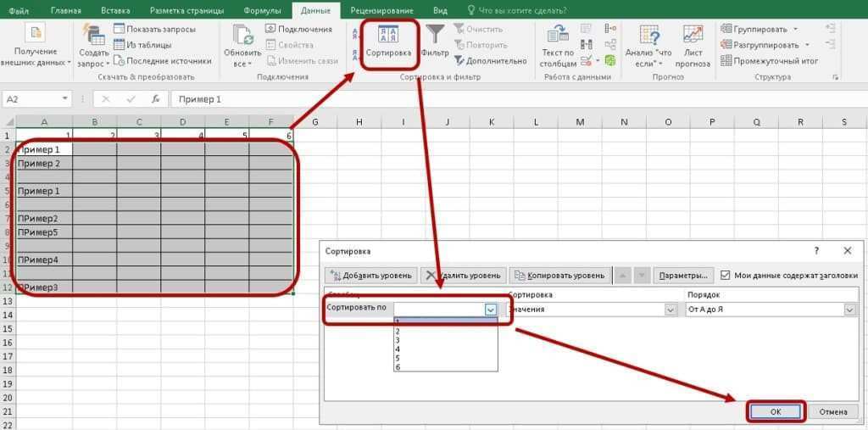Click the Создать запрос icon

coord(93,36)
